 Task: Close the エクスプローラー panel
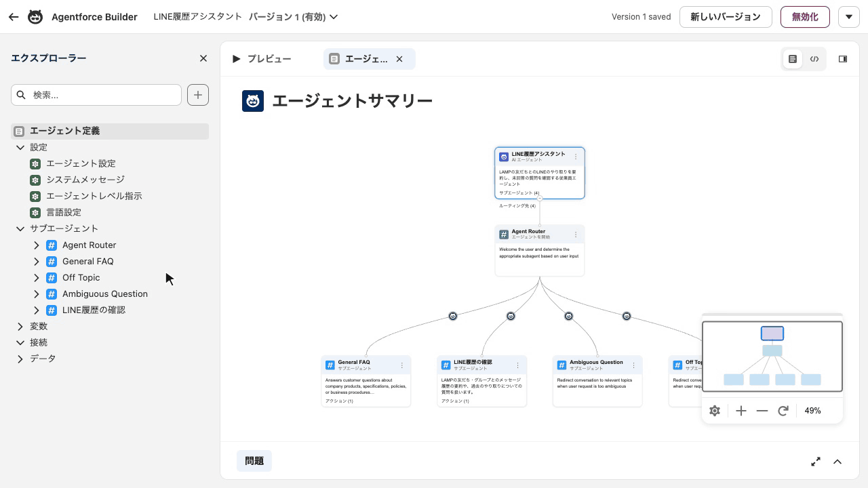coord(203,58)
